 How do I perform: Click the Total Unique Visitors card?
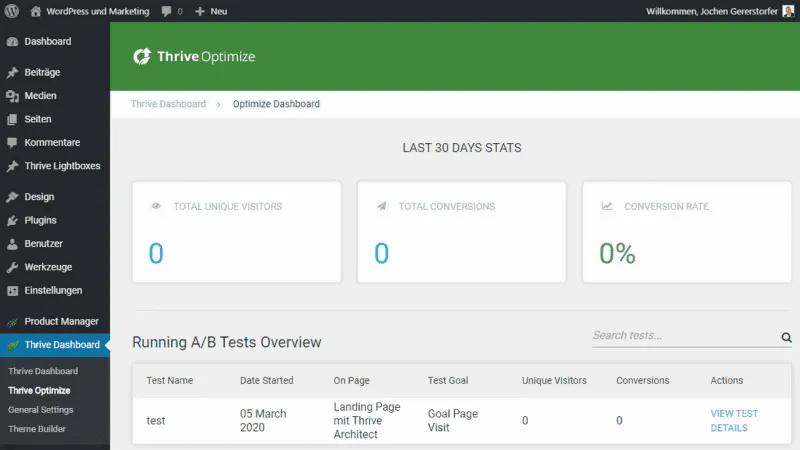point(237,232)
